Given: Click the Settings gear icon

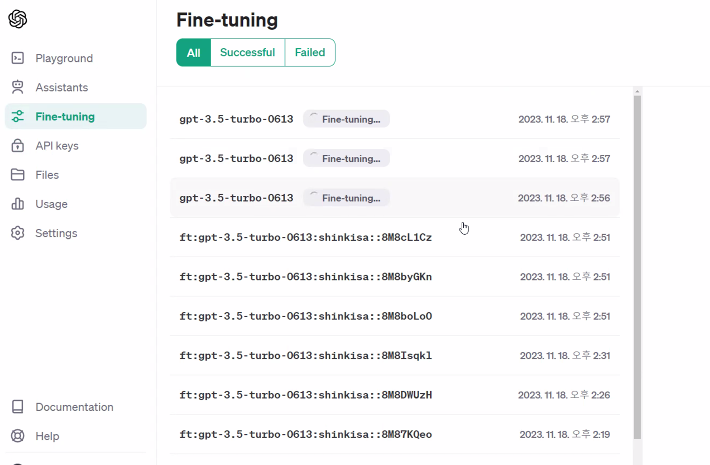Looking at the screenshot, I should coord(18,233).
